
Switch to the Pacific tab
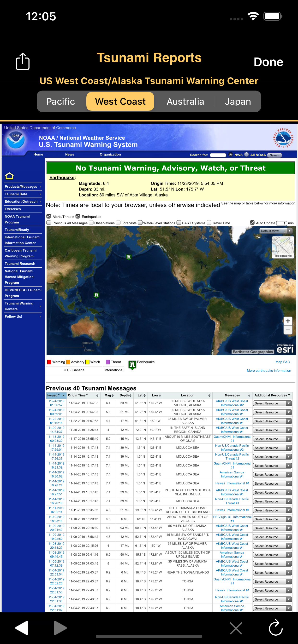pos(61,102)
